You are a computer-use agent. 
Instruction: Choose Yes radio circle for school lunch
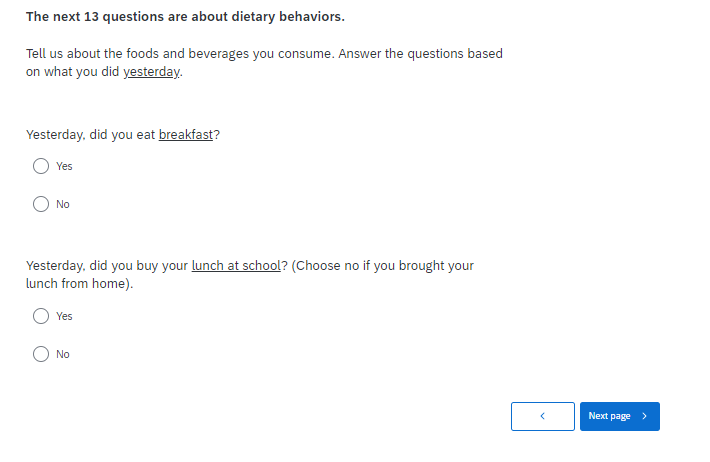[x=41, y=316]
